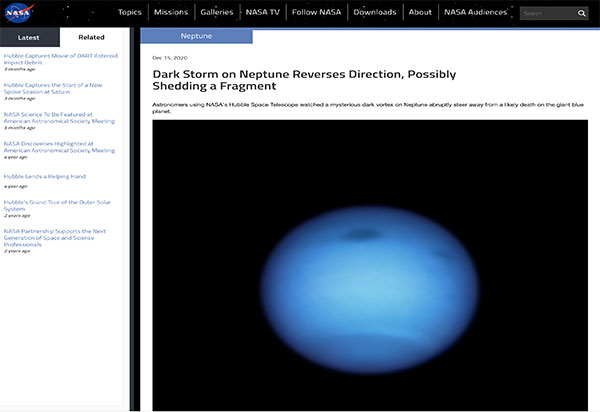The image size is (600, 412).
Task: Open the American Astronomical Society Meeting science article
Action: click(58, 117)
